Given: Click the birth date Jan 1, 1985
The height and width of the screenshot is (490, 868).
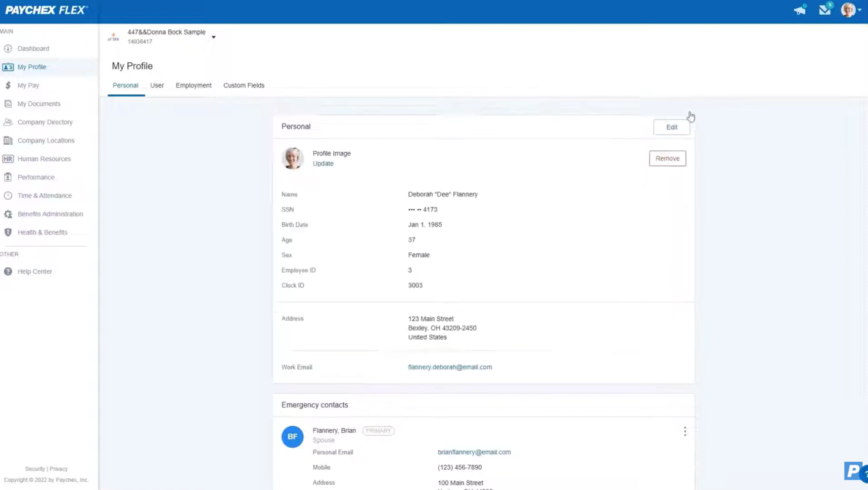Looking at the screenshot, I should [x=425, y=224].
